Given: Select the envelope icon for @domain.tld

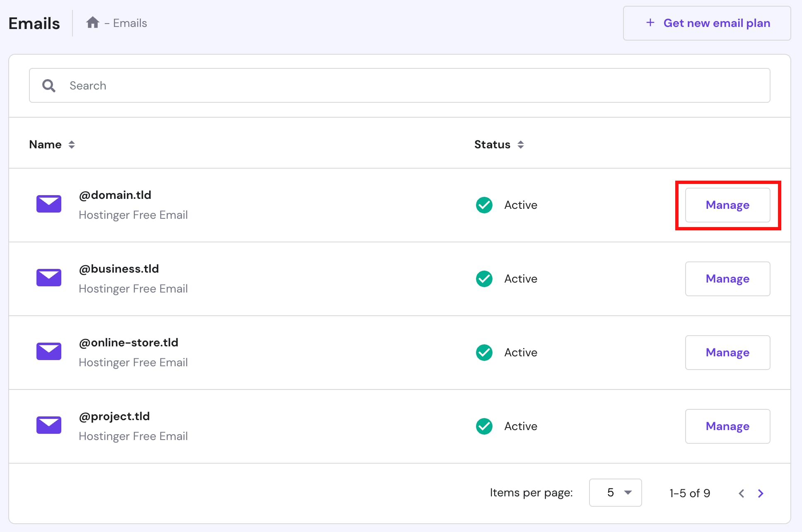Looking at the screenshot, I should point(48,204).
